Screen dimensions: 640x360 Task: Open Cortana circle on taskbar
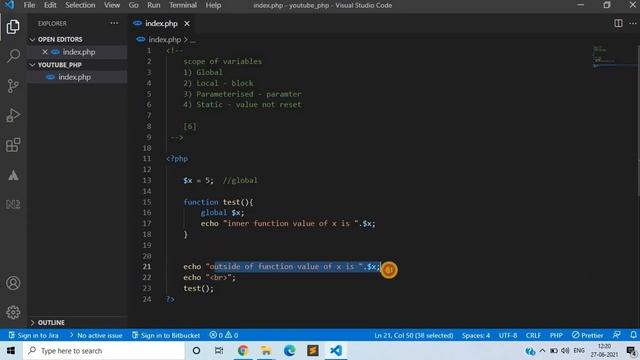(196, 351)
